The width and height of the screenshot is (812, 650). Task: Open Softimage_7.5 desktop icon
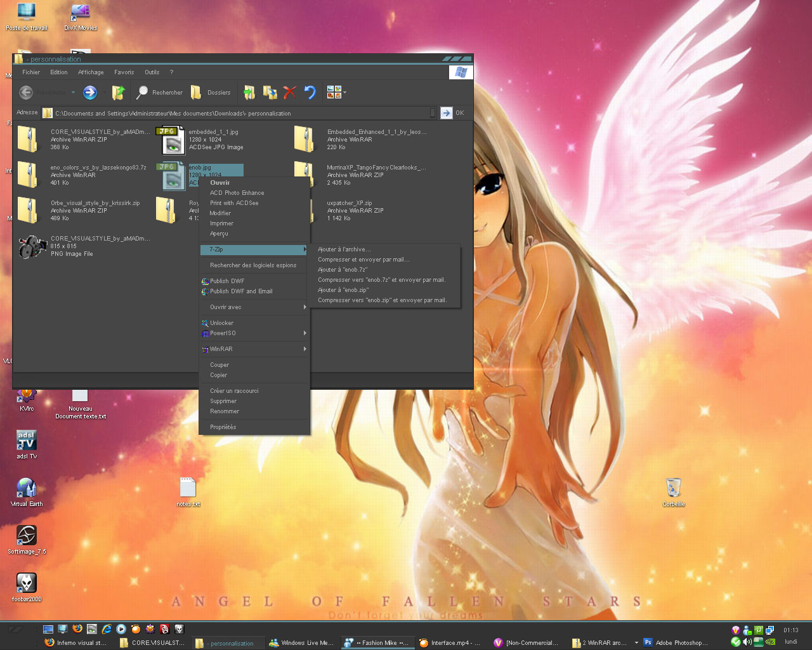pyautogui.click(x=27, y=540)
